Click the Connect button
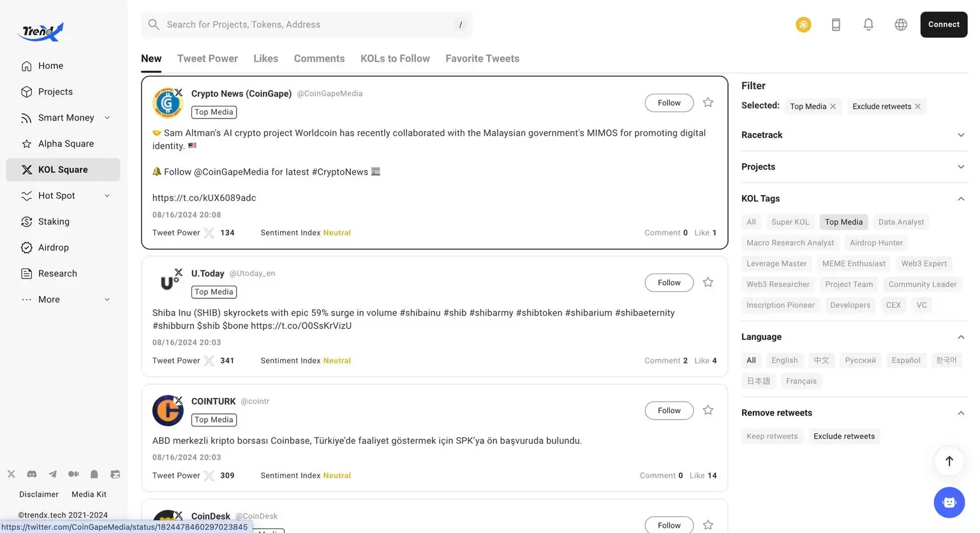The image size is (980, 533). coord(944,25)
